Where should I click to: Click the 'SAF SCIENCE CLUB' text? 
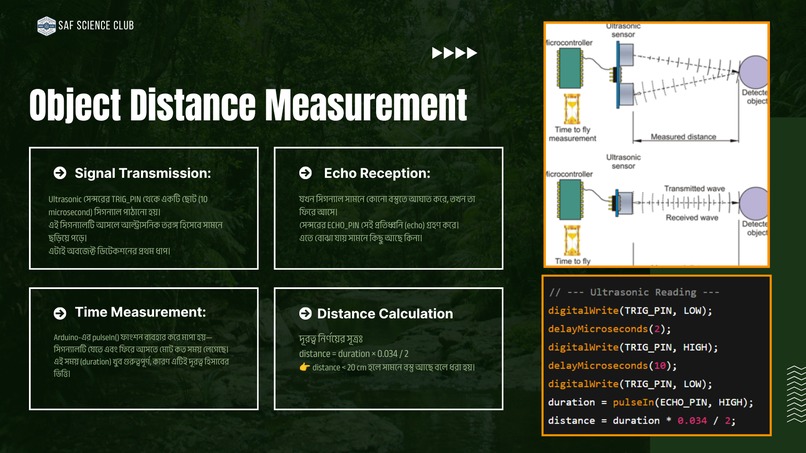click(x=96, y=25)
